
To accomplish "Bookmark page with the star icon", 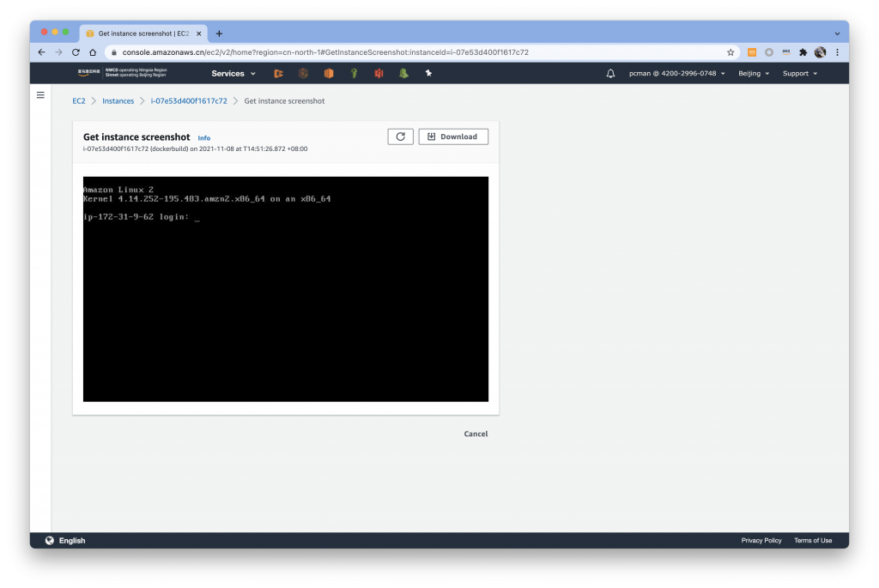I will 730,52.
